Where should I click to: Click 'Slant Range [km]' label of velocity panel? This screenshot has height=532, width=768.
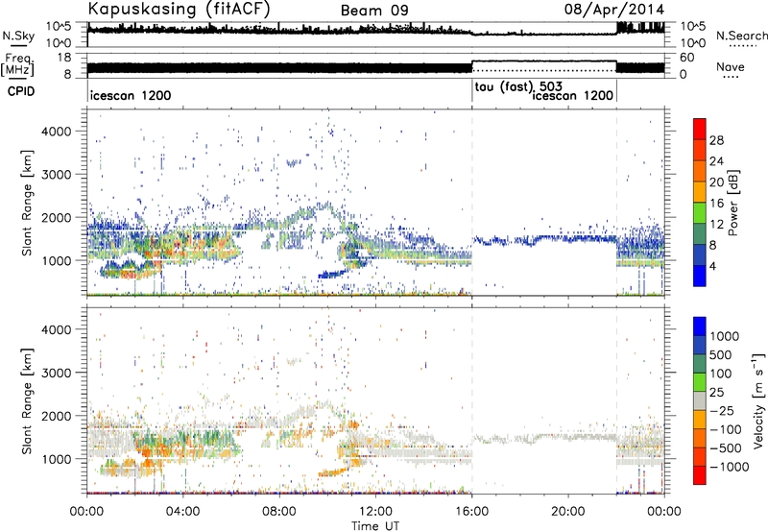click(27, 400)
